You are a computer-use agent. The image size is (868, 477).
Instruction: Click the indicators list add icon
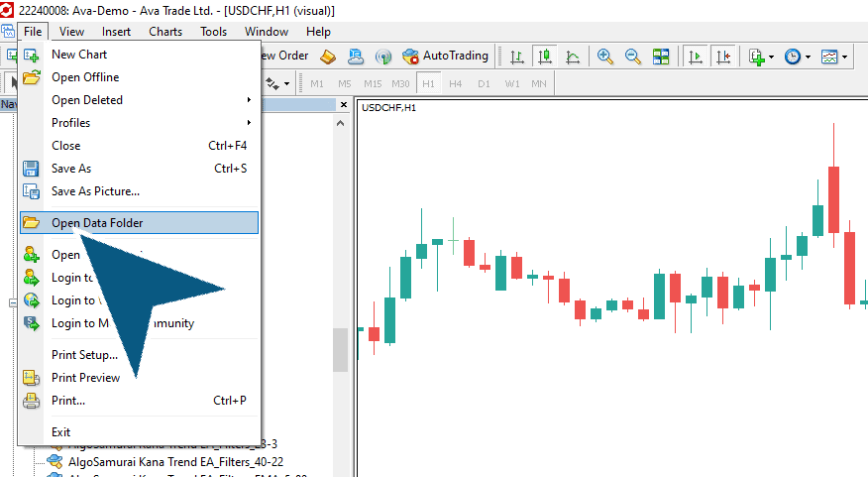(757, 57)
